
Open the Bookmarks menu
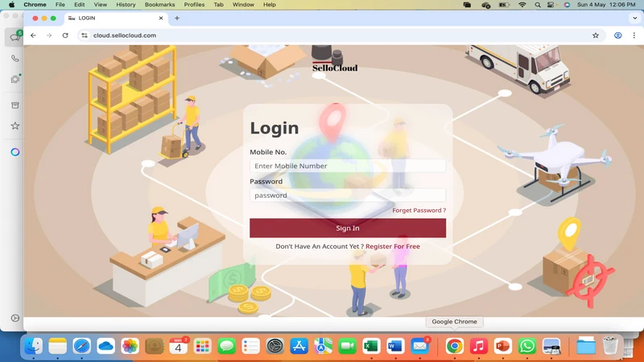click(159, 5)
